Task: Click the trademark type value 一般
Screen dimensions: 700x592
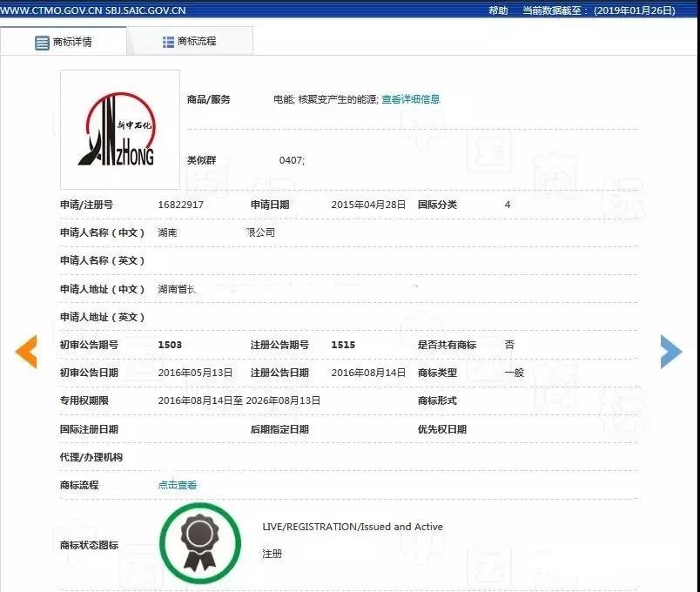Action: coord(515,373)
